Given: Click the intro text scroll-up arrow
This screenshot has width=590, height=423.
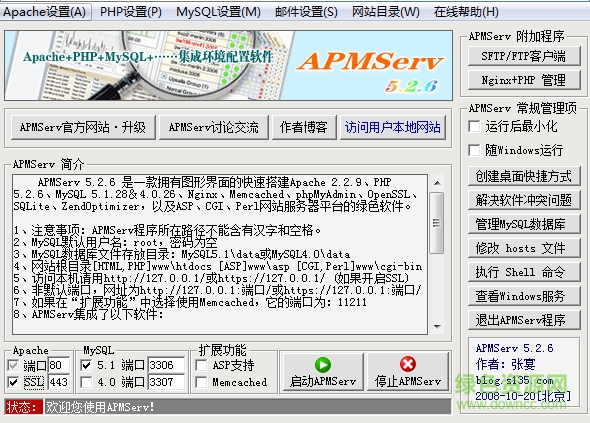Looking at the screenshot, I should click(x=437, y=183).
